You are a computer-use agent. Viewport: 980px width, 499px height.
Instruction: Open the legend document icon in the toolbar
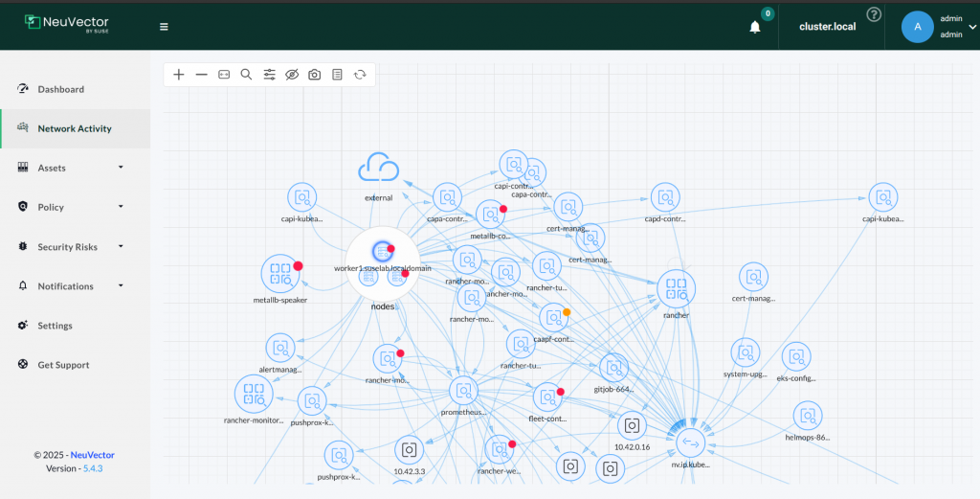(337, 75)
